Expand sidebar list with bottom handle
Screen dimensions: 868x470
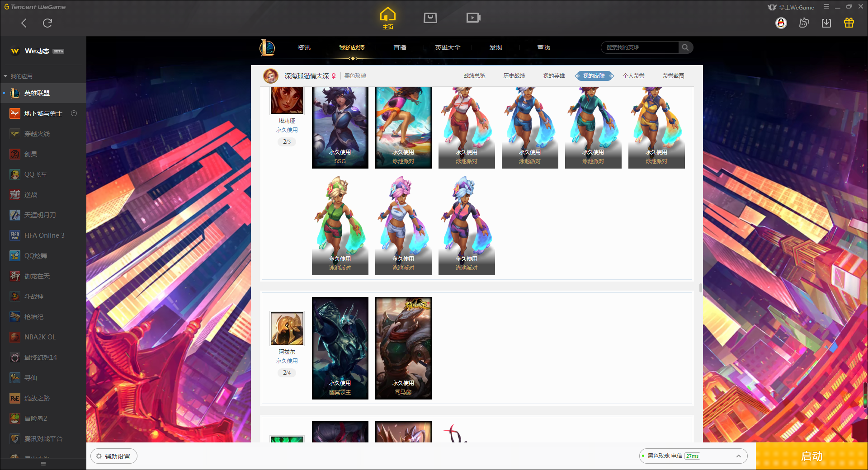point(43,464)
